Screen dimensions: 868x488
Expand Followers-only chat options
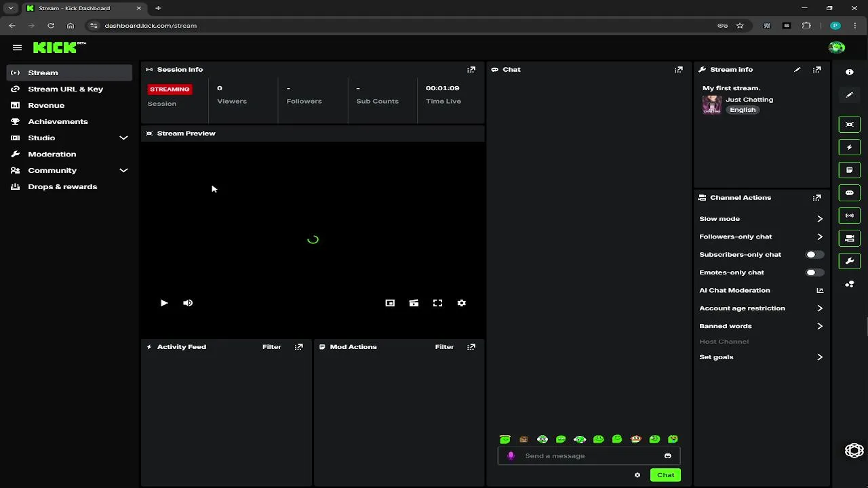tap(820, 237)
